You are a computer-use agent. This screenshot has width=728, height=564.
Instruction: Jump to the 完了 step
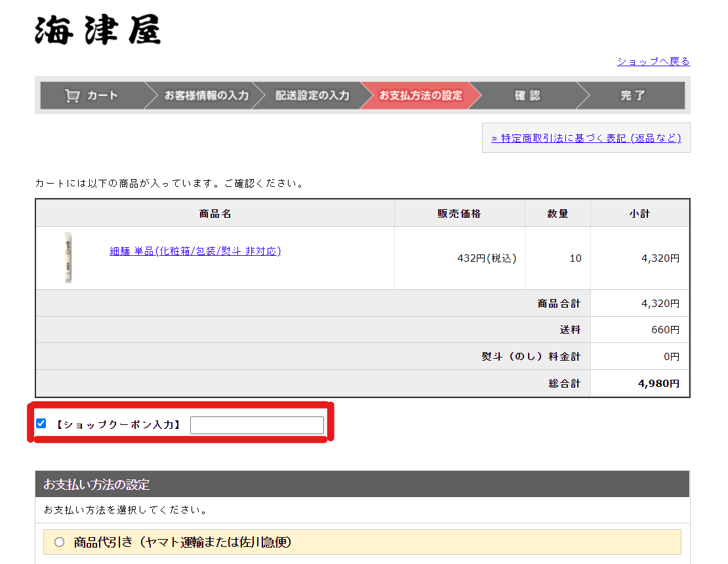click(x=632, y=96)
